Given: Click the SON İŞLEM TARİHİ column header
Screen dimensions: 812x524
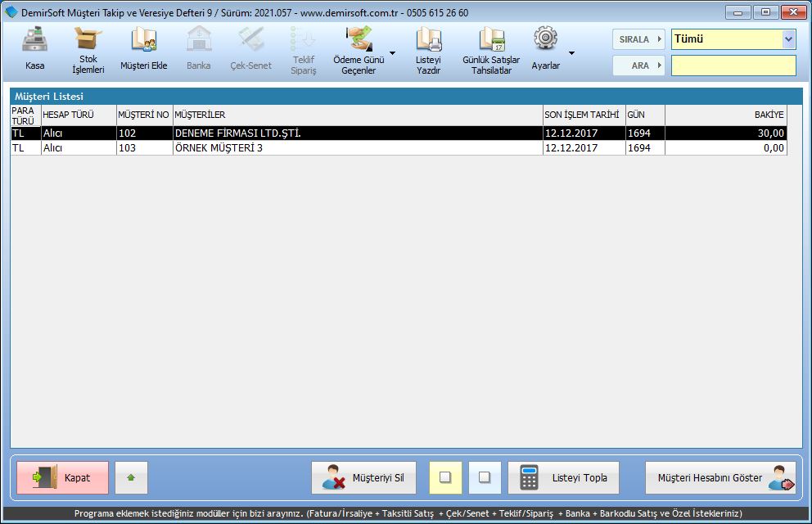Looking at the screenshot, I should [584, 115].
